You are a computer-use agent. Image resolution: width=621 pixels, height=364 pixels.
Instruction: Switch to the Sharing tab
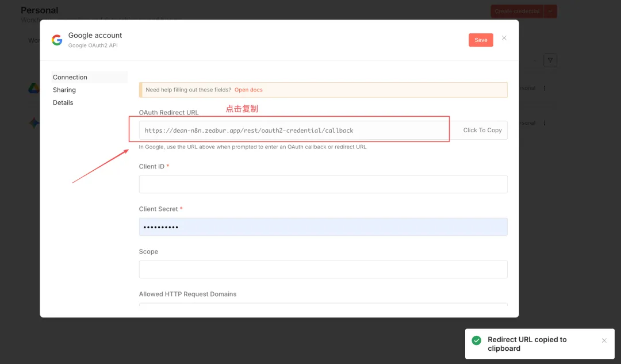(x=64, y=90)
